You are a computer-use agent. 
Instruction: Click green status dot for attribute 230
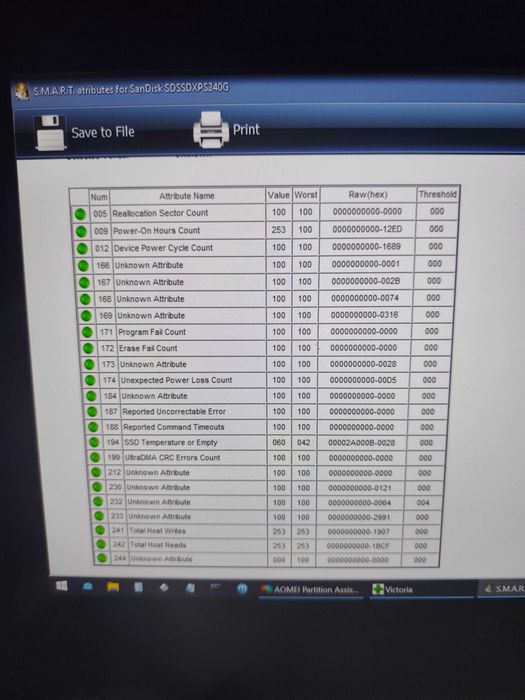coord(97,487)
